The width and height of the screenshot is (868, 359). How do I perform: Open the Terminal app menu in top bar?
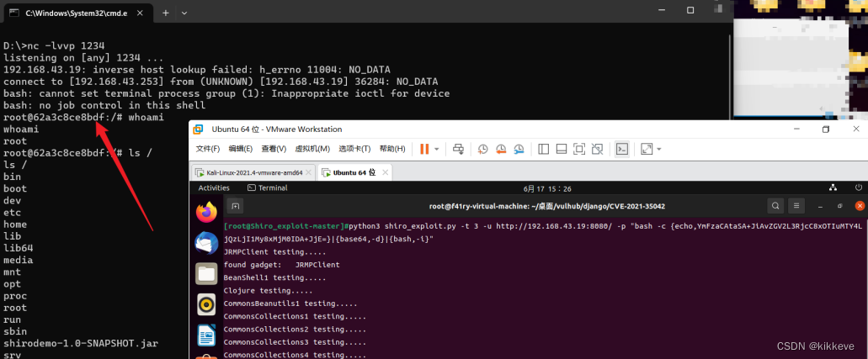(x=268, y=188)
